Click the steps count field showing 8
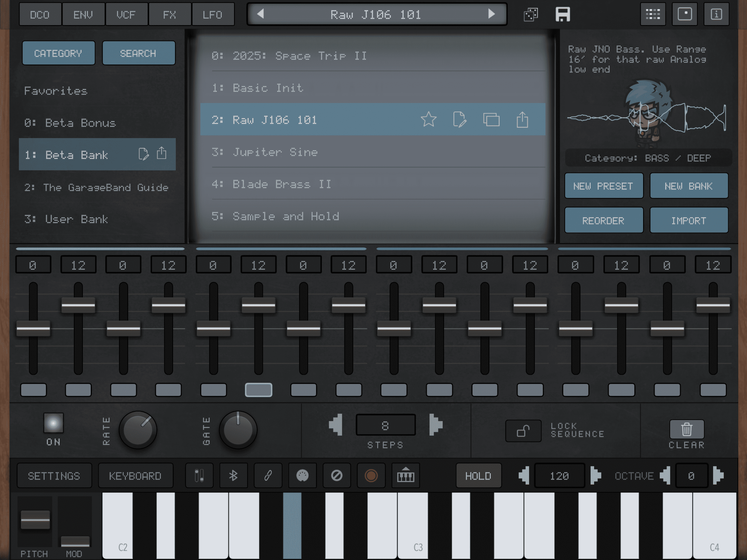The height and width of the screenshot is (560, 747). [x=385, y=425]
